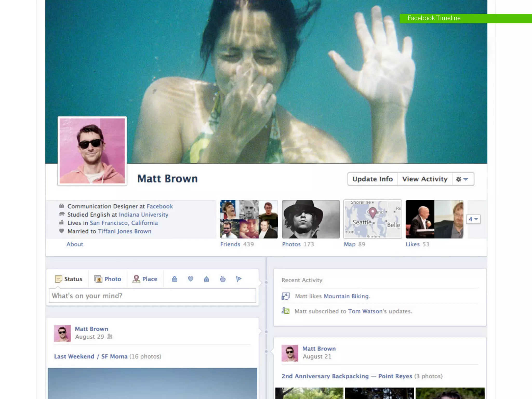Image resolution: width=532 pixels, height=399 pixels.
Task: Click the briefcase icon beside Communication Designer
Action: tap(62, 206)
